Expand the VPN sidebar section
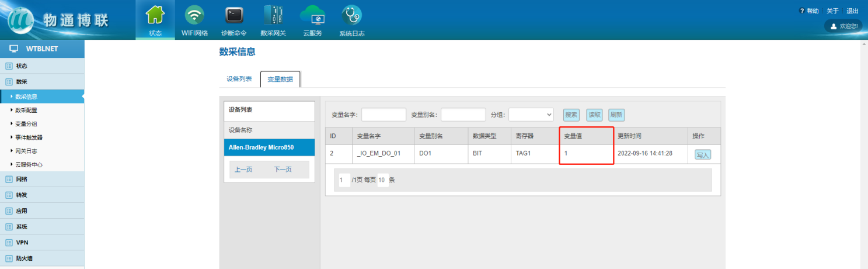The image size is (868, 269). click(22, 242)
